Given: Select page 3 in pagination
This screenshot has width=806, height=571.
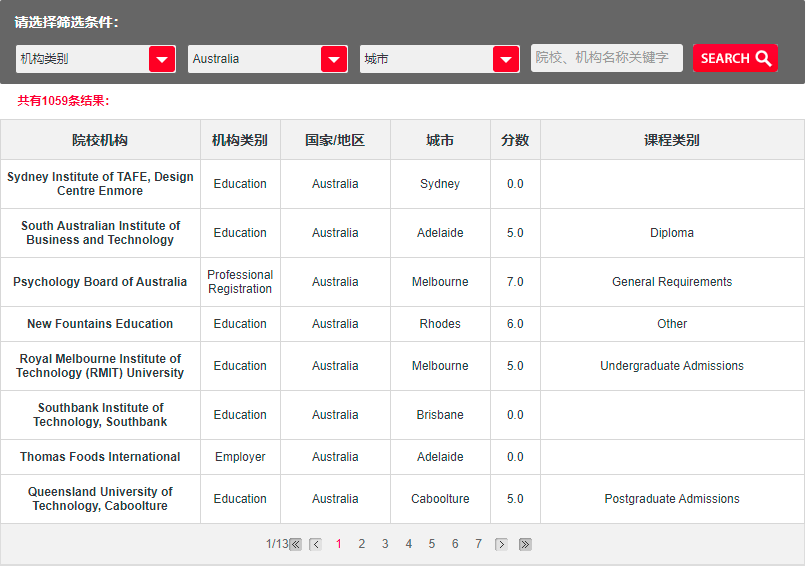Looking at the screenshot, I should coord(385,544).
